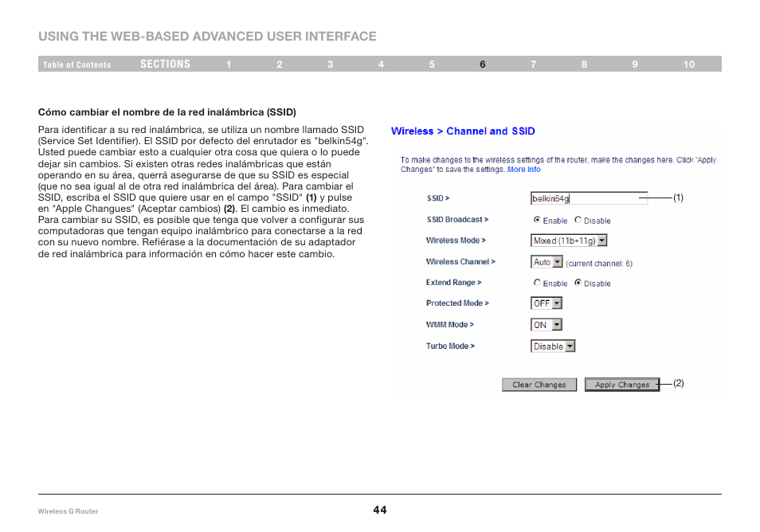
Task: Open the Wireless Channel Auto dropdown
Action: point(546,262)
